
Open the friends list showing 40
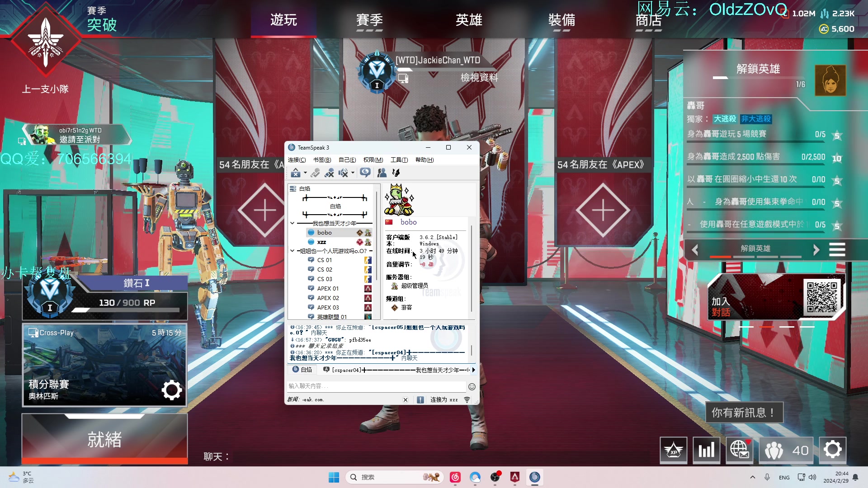(786, 450)
